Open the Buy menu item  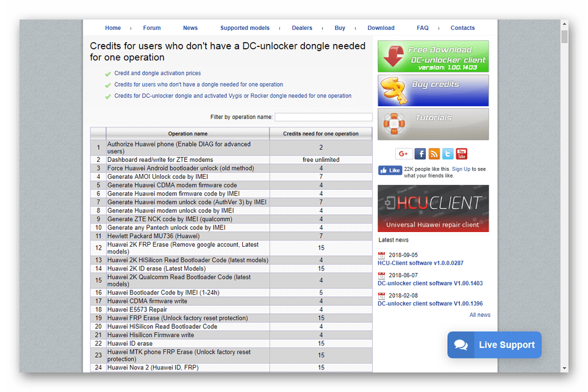[340, 28]
